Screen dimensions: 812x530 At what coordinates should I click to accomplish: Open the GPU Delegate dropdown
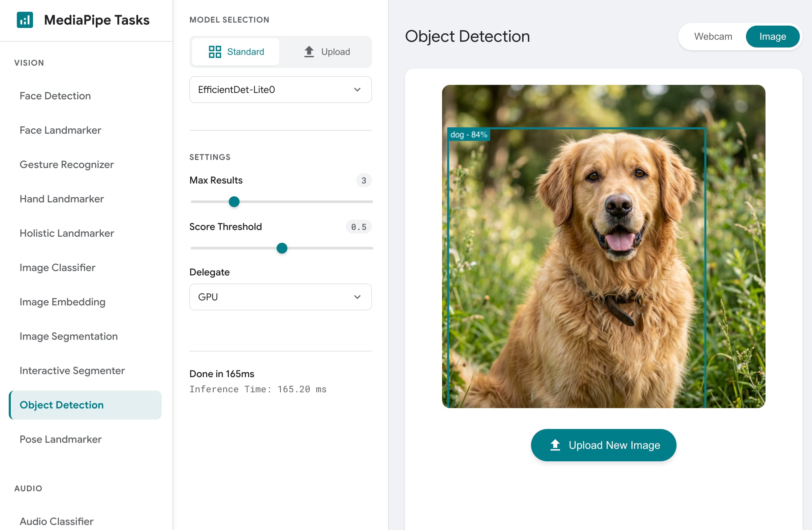(x=280, y=297)
